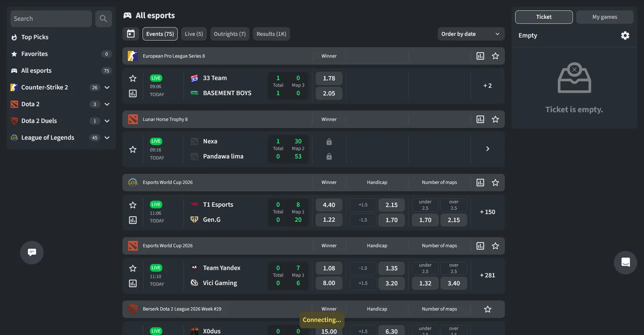The width and height of the screenshot is (644, 335).
Task: Favorite the T1 Esports vs Gen.G match
Action: (133, 205)
